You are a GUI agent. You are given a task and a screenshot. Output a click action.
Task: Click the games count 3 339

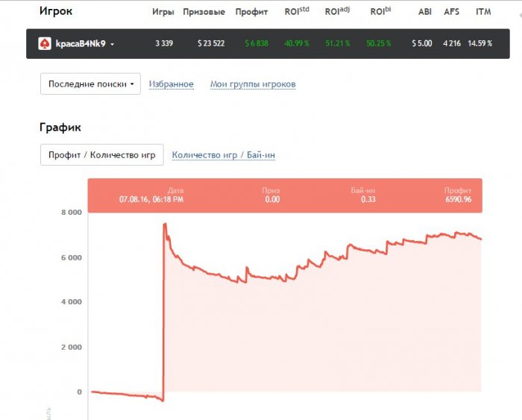tap(164, 43)
